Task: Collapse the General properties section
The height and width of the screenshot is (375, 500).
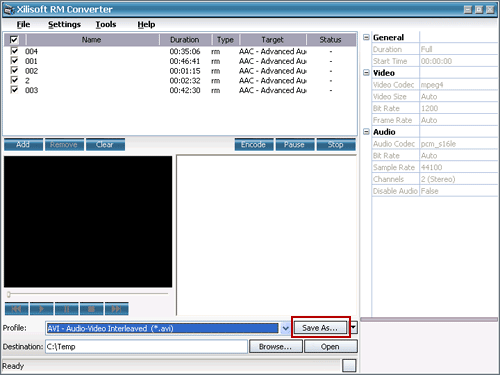Action: (x=366, y=37)
